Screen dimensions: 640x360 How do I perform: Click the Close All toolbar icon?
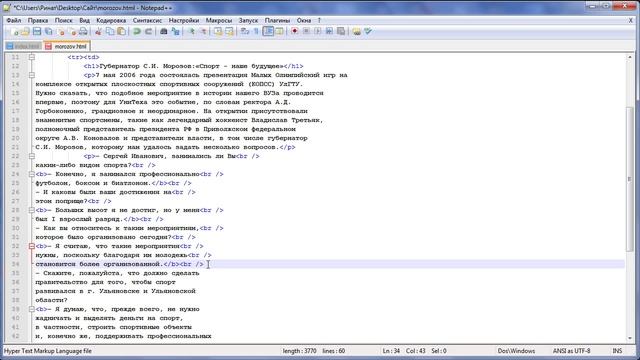(x=72, y=32)
